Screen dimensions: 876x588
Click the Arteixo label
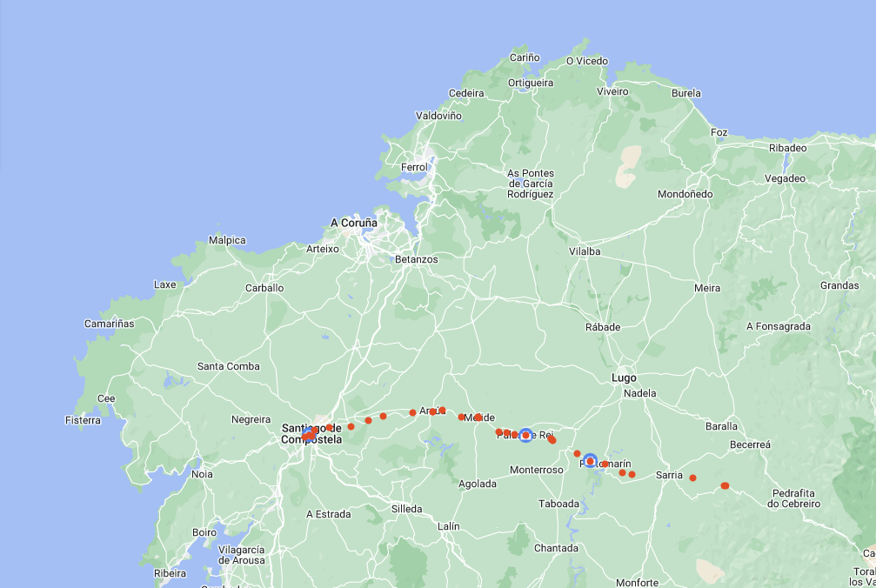(x=323, y=249)
